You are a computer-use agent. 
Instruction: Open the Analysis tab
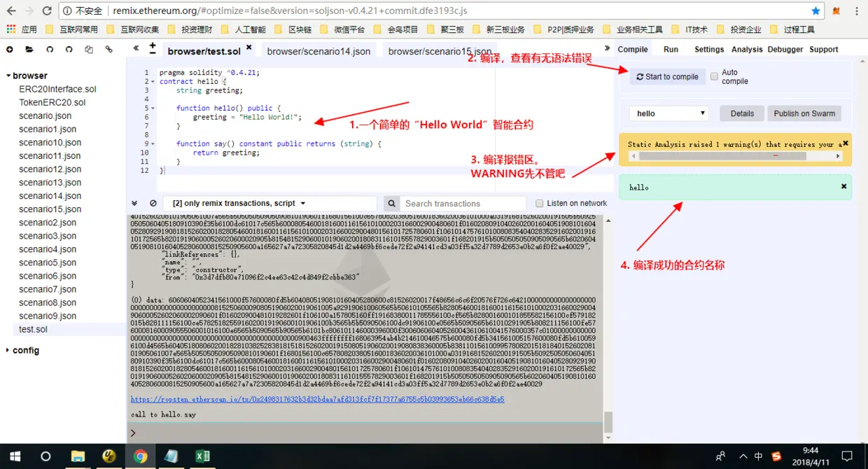pyautogui.click(x=747, y=50)
